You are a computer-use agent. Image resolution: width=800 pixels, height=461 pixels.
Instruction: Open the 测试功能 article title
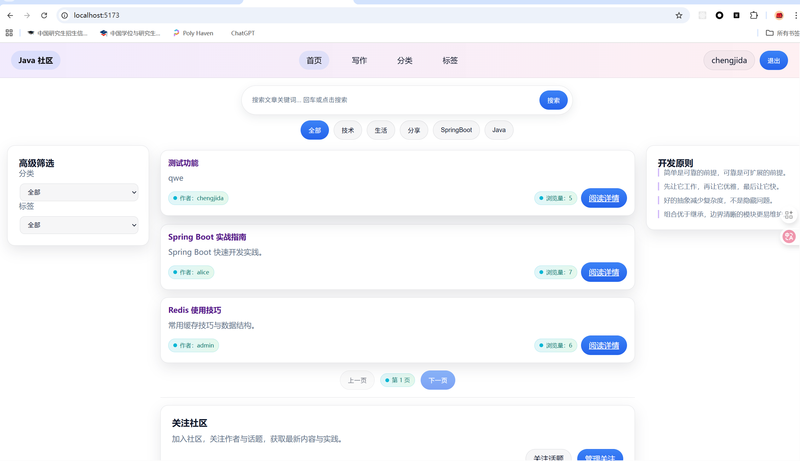(183, 163)
